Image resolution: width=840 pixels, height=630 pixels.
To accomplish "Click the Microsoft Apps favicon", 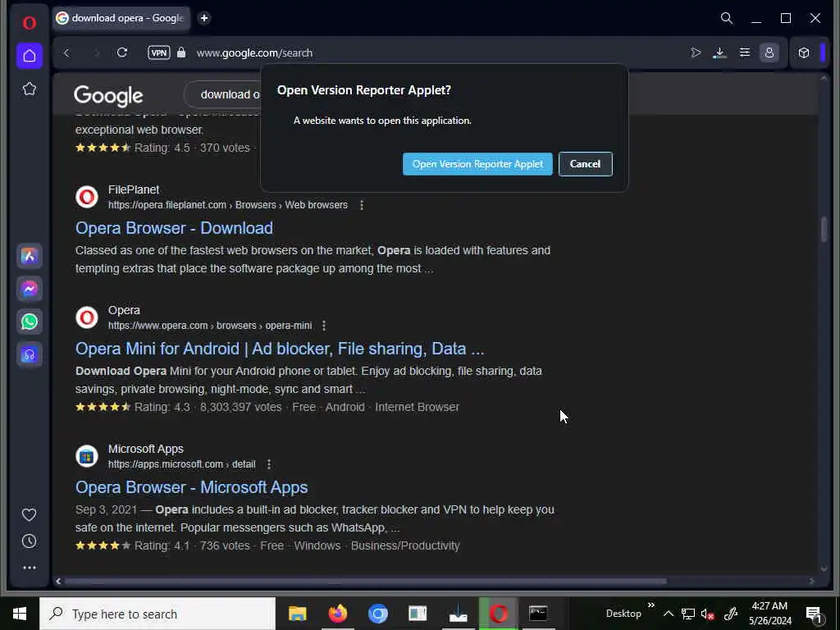I will tap(87, 456).
